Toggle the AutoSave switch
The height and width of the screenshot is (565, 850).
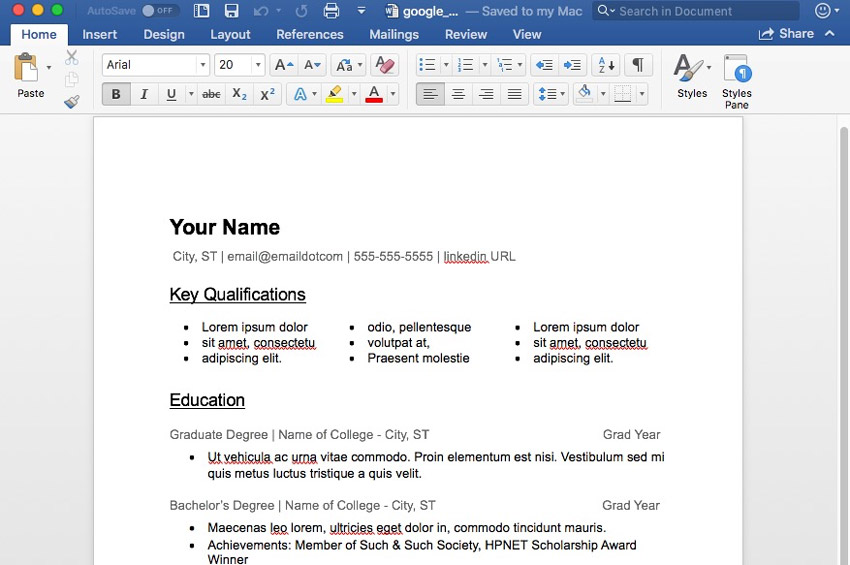pos(159,11)
